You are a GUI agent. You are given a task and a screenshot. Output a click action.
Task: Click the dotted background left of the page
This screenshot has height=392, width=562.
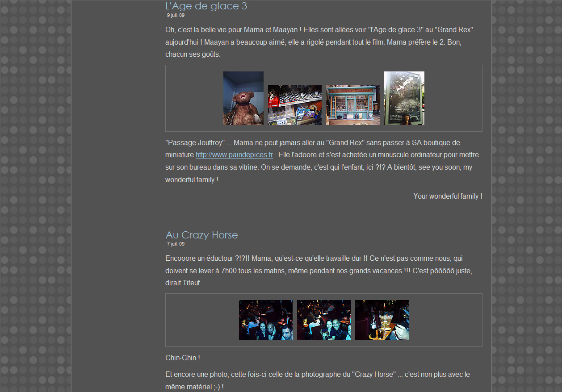(35, 196)
